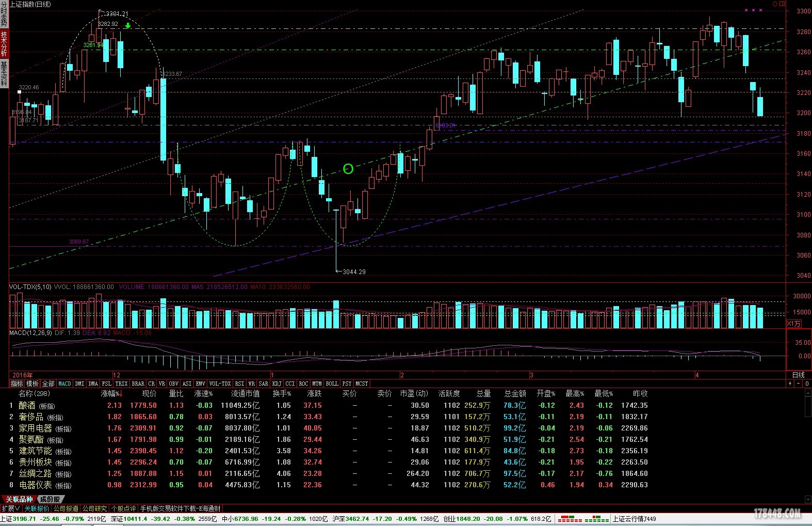Switch to the FSL indicator

pos(106,384)
